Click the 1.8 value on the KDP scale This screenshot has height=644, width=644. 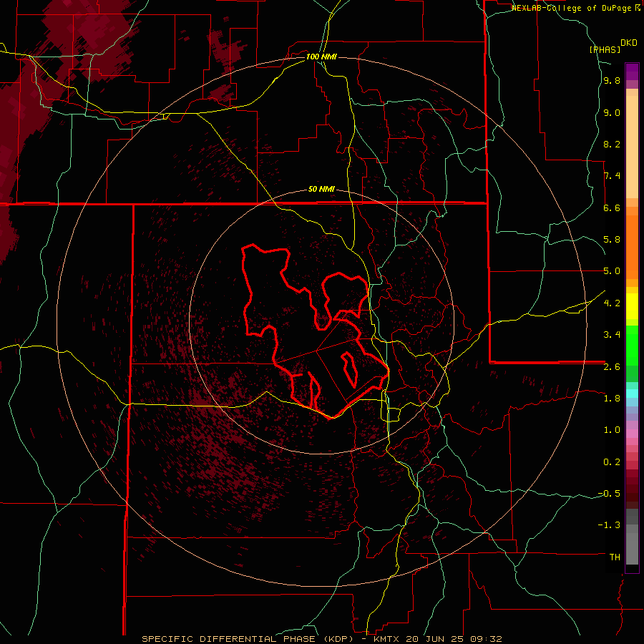[612, 399]
